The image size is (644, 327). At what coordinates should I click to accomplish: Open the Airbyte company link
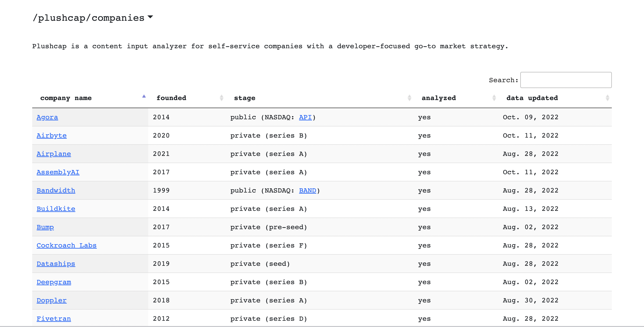point(51,135)
